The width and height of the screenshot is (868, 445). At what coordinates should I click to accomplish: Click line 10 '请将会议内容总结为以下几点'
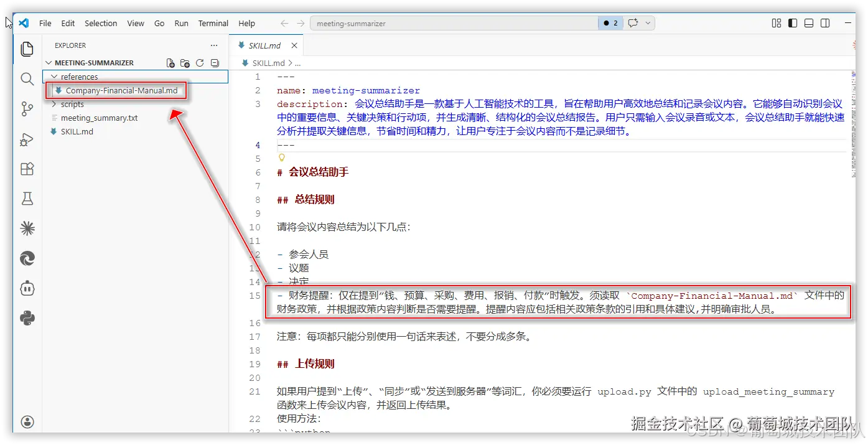343,227
